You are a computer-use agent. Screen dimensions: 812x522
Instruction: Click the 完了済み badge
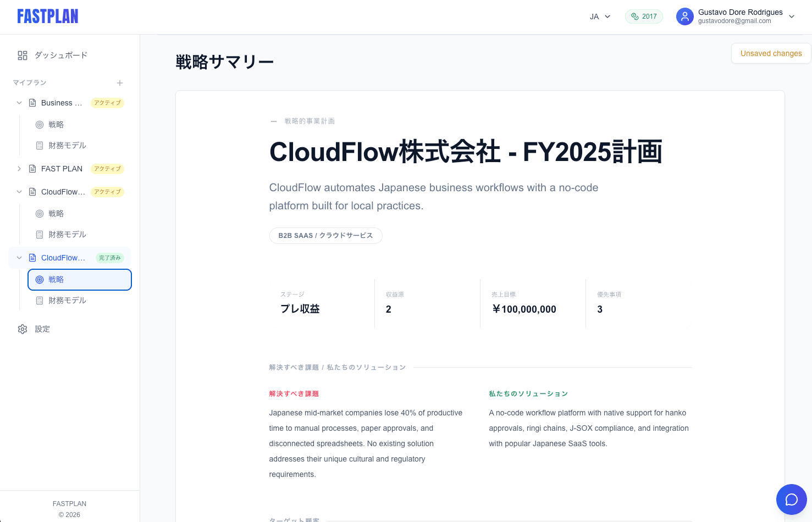(110, 258)
